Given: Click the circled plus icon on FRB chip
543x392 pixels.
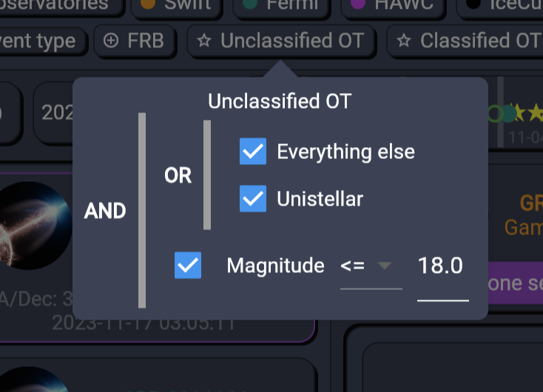Looking at the screenshot, I should click(111, 41).
